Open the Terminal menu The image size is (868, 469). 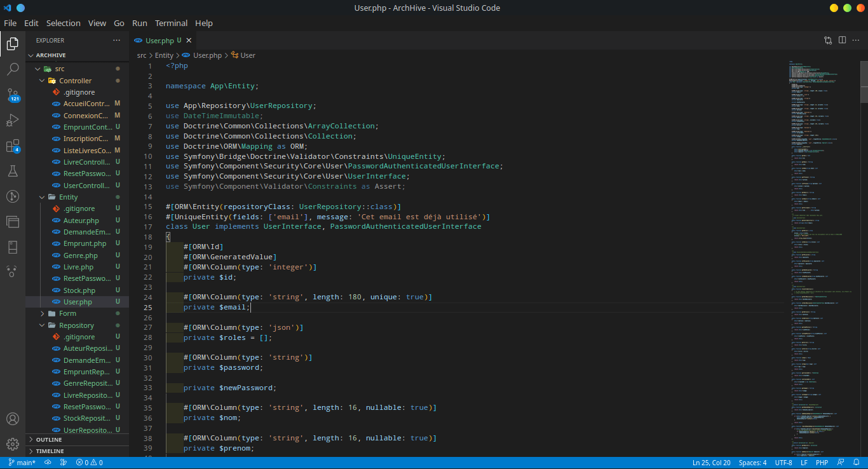click(x=171, y=23)
